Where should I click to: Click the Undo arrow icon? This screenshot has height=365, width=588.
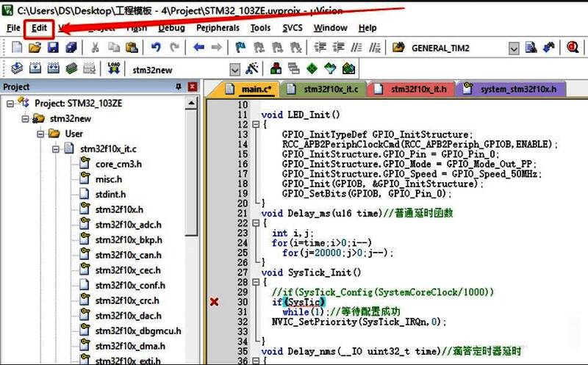click(155, 48)
